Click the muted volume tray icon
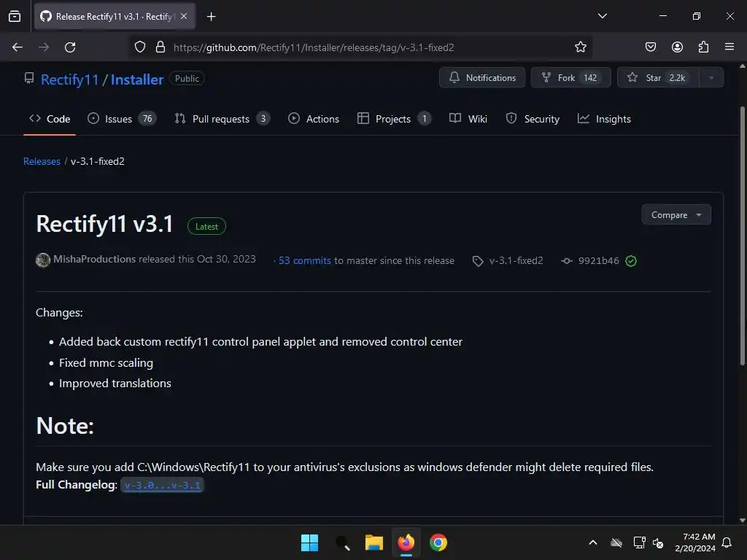The width and height of the screenshot is (747, 560). coord(659,542)
